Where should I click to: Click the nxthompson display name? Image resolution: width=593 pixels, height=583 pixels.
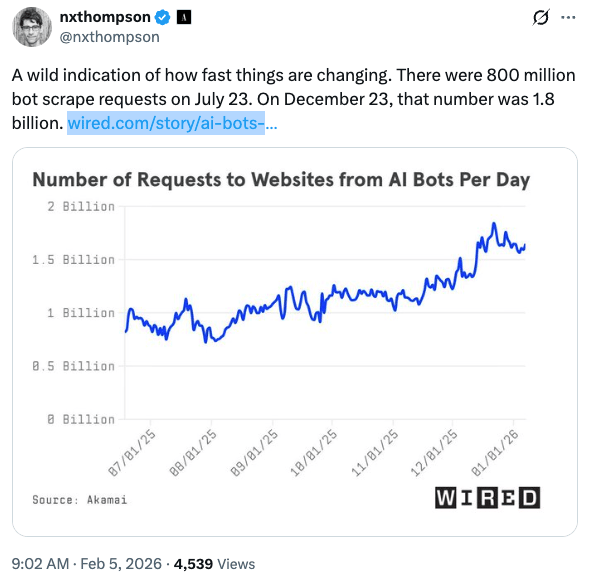click(x=105, y=17)
